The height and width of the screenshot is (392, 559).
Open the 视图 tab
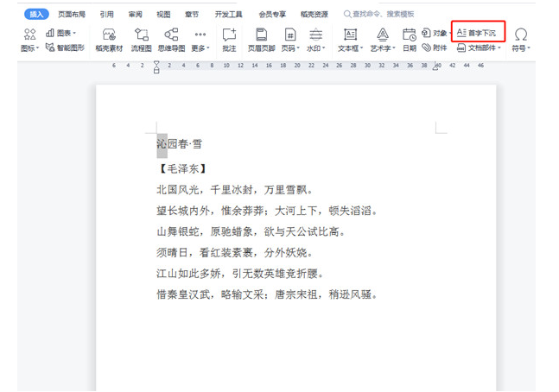163,15
